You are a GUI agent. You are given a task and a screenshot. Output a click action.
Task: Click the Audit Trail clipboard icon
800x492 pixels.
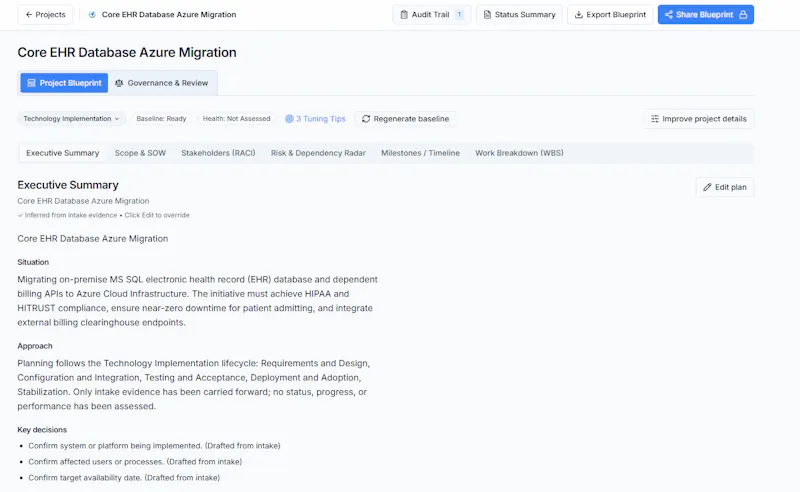coord(404,15)
